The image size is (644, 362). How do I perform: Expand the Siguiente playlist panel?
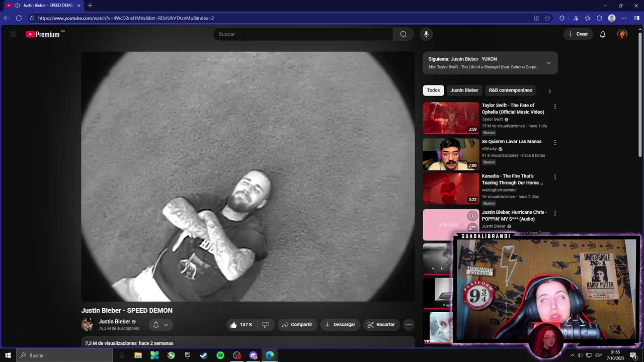coord(548,63)
